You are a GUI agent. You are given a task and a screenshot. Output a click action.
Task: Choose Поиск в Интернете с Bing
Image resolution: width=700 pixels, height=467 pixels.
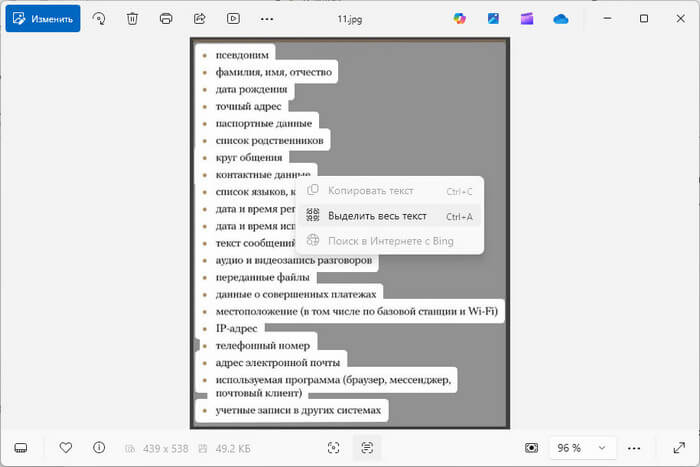(390, 241)
